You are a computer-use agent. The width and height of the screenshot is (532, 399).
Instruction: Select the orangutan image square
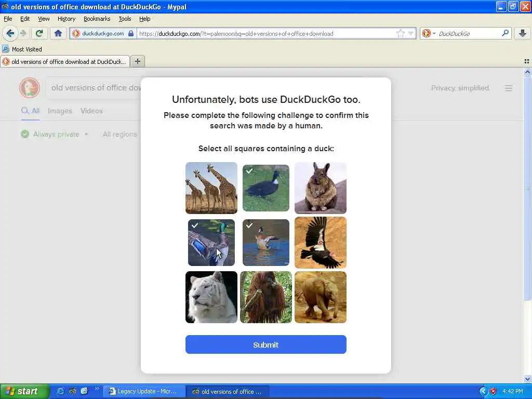[266, 297]
